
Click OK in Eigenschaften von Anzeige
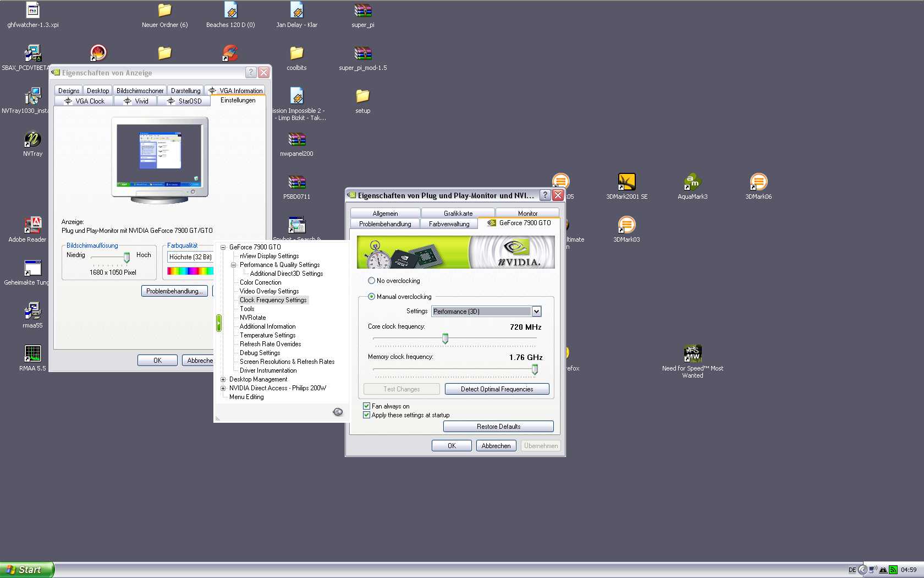click(x=157, y=361)
